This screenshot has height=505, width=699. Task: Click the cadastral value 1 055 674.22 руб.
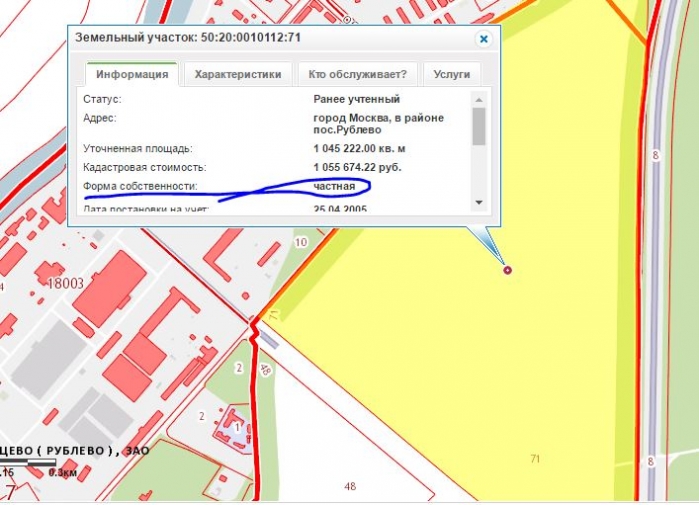(357, 166)
